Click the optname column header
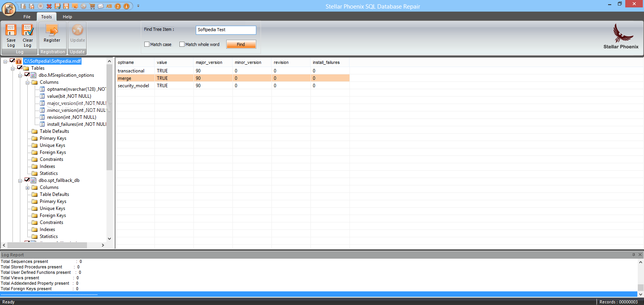 tap(135, 62)
